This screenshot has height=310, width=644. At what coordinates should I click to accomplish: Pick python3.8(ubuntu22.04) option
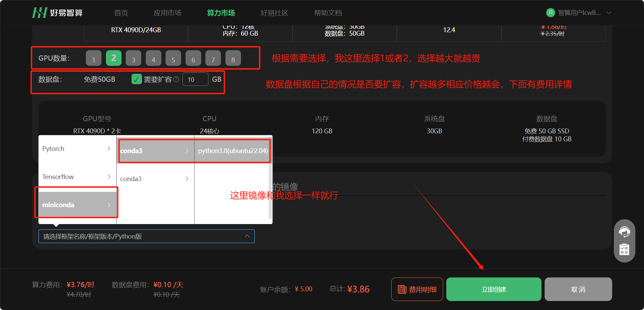point(233,151)
